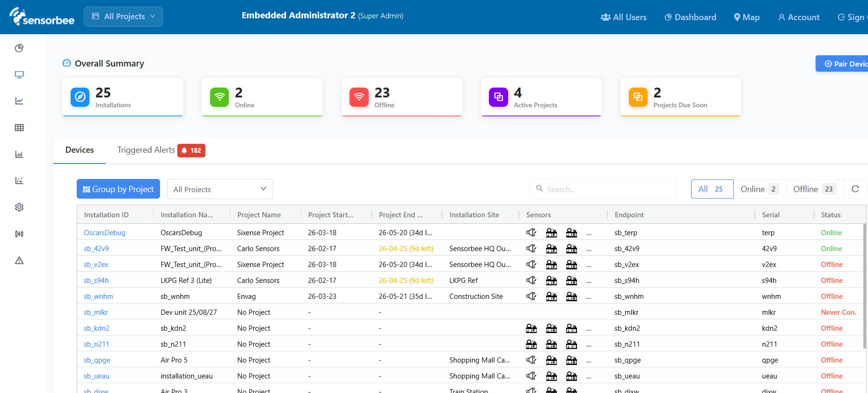The height and width of the screenshot is (393, 868).
Task: Switch to the Devices tab
Action: 80,150
